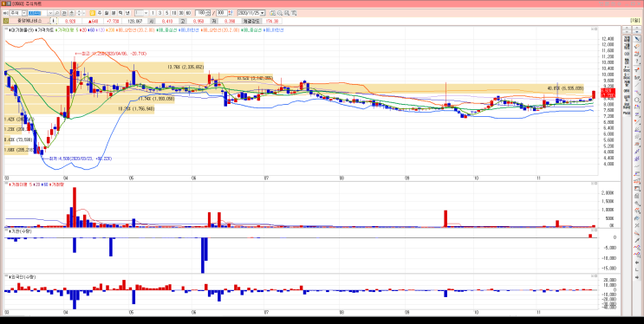Switch chart period to 분 (minute)

(x=114, y=13)
